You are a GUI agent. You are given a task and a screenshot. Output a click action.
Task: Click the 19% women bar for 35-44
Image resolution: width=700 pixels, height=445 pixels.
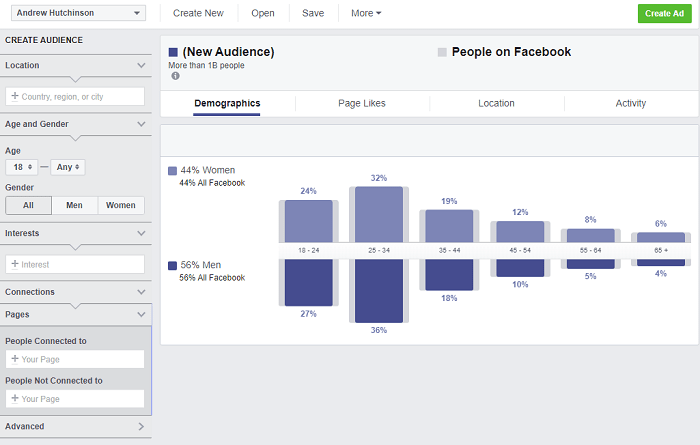[449, 226]
